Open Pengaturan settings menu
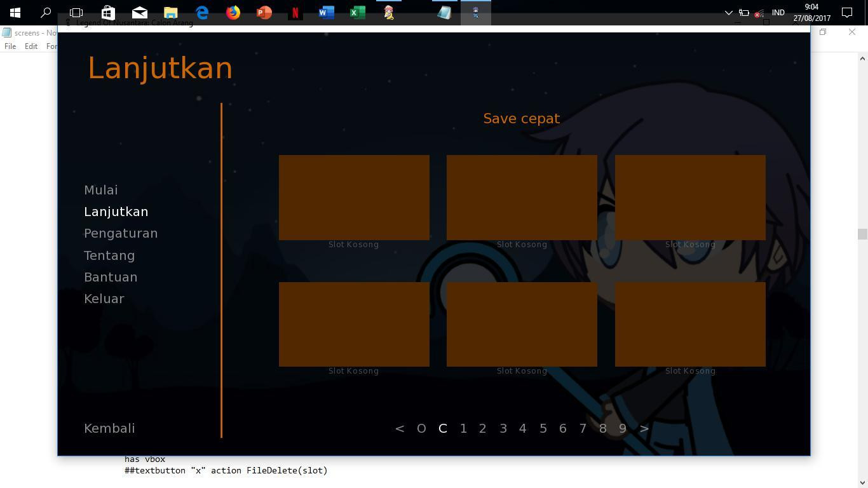 121,233
